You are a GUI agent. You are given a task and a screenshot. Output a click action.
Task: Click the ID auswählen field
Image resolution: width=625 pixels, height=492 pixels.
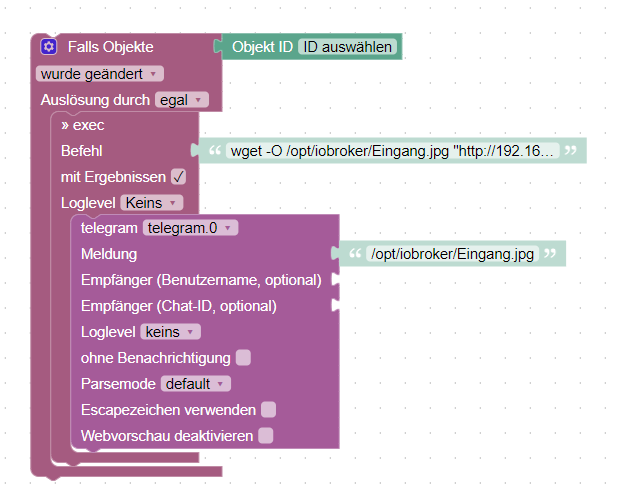click(347, 47)
